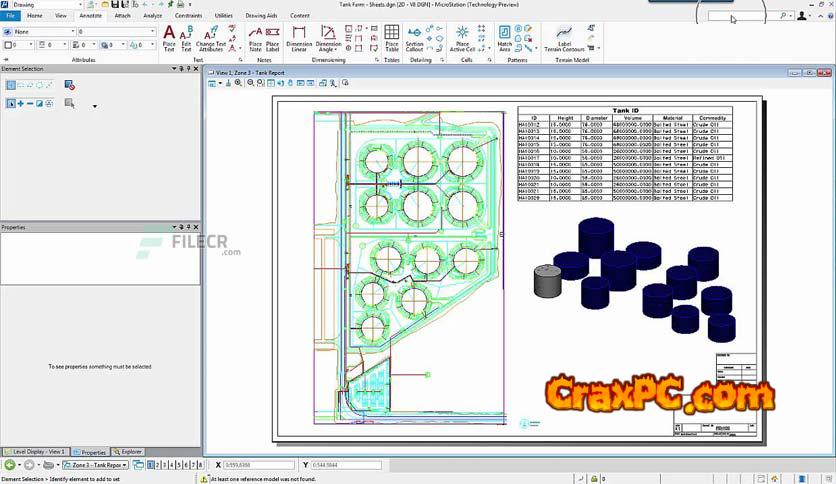Choose the Place Note tool
836x484 pixels.
pyautogui.click(x=255, y=38)
